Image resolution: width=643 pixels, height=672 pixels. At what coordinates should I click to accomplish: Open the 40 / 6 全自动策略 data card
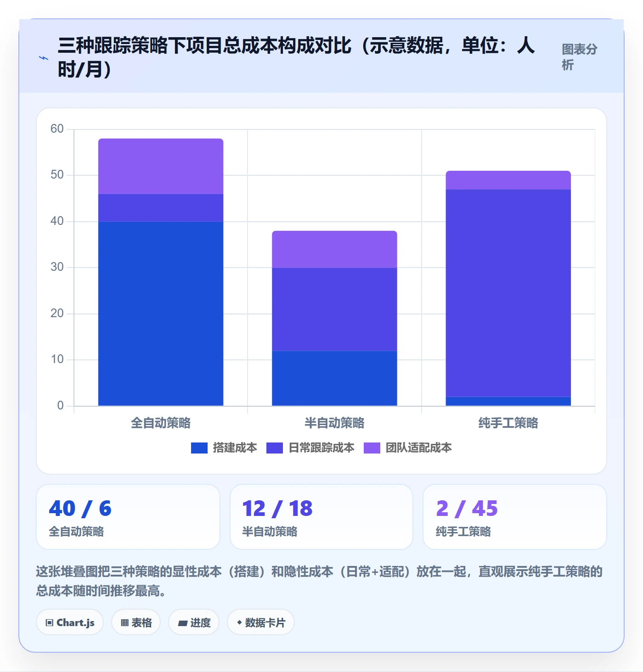coord(128,517)
